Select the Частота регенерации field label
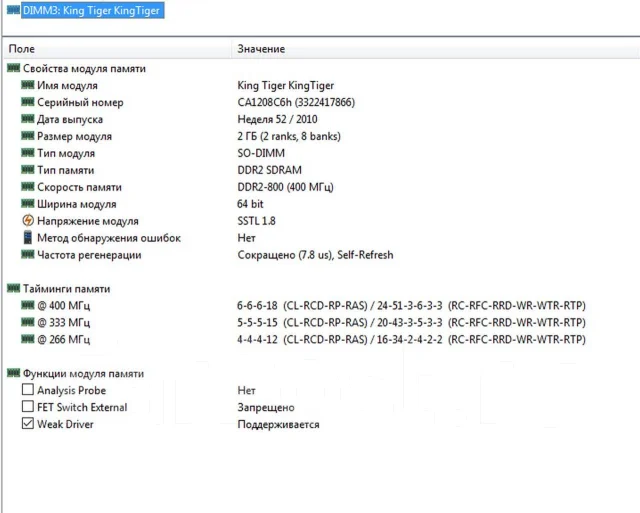This screenshot has width=640, height=513. tap(89, 255)
